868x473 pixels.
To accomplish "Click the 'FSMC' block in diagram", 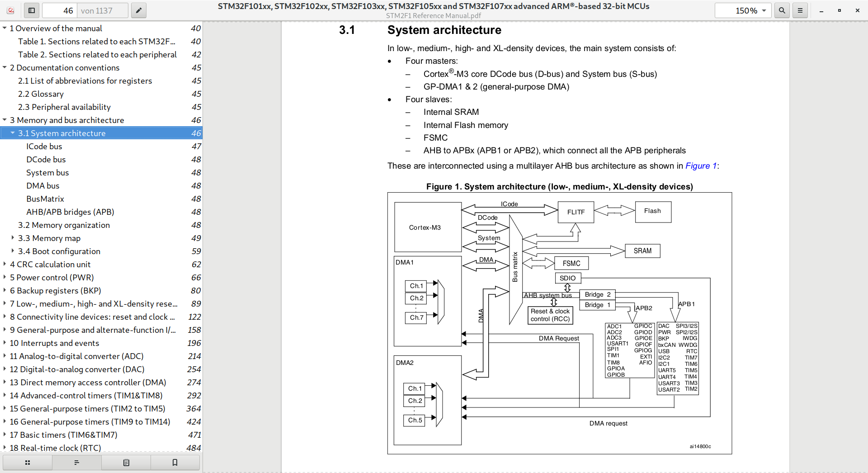I will 571,263.
